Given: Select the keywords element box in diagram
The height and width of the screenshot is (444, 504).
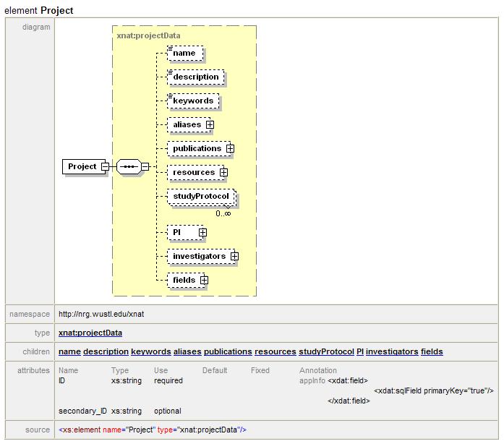Looking at the screenshot, I should (x=192, y=101).
